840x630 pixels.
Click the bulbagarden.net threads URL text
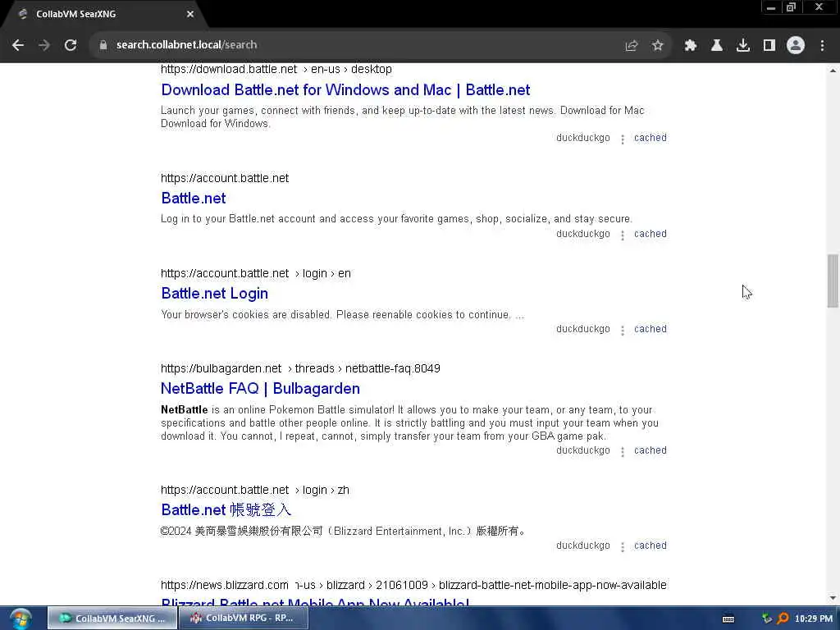[x=300, y=368]
